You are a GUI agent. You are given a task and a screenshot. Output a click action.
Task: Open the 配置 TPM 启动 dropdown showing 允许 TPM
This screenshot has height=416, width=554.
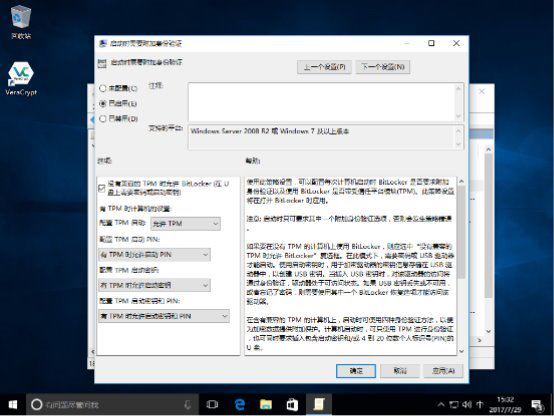point(185,224)
